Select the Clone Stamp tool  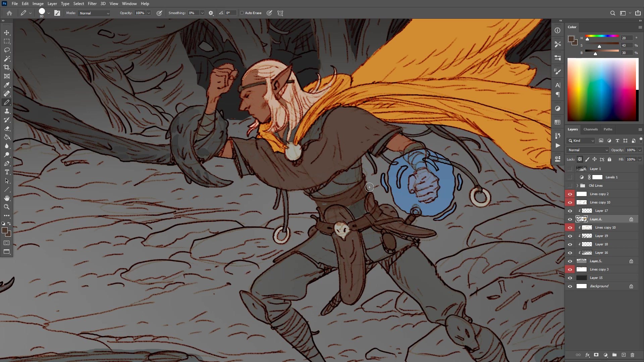click(7, 111)
